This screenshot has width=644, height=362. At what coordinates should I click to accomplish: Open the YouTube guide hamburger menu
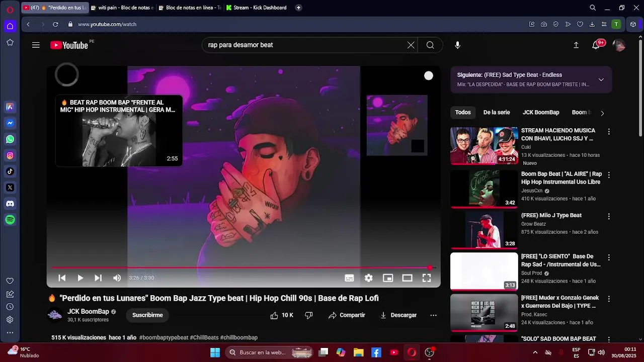pyautogui.click(x=36, y=45)
